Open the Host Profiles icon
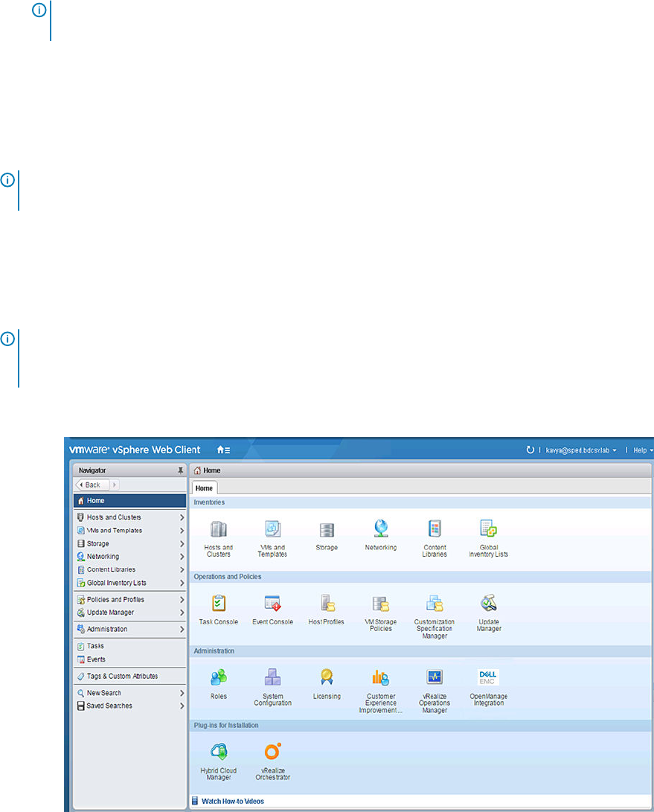 tap(327, 604)
